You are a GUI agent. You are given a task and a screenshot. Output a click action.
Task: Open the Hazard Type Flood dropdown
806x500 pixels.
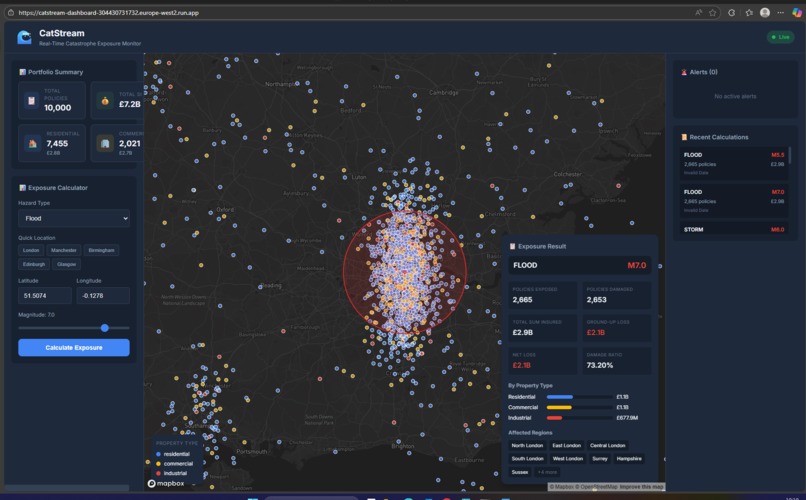tap(74, 218)
